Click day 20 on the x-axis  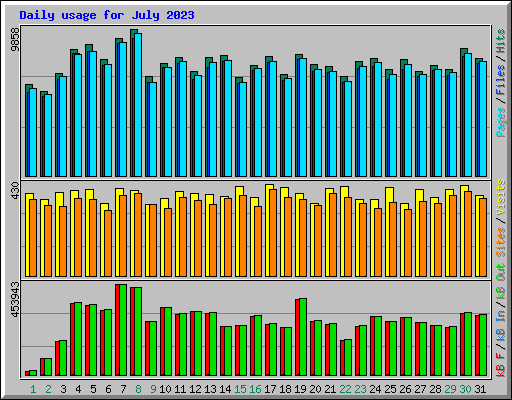pyautogui.click(x=315, y=389)
